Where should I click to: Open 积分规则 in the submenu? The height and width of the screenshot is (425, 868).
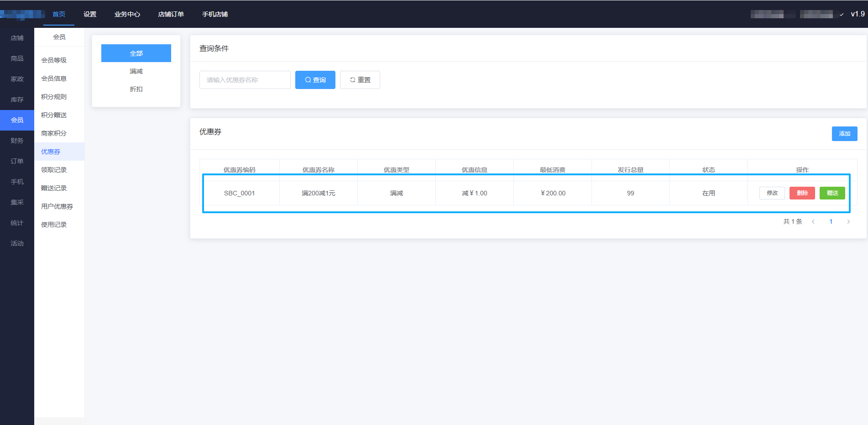point(54,97)
